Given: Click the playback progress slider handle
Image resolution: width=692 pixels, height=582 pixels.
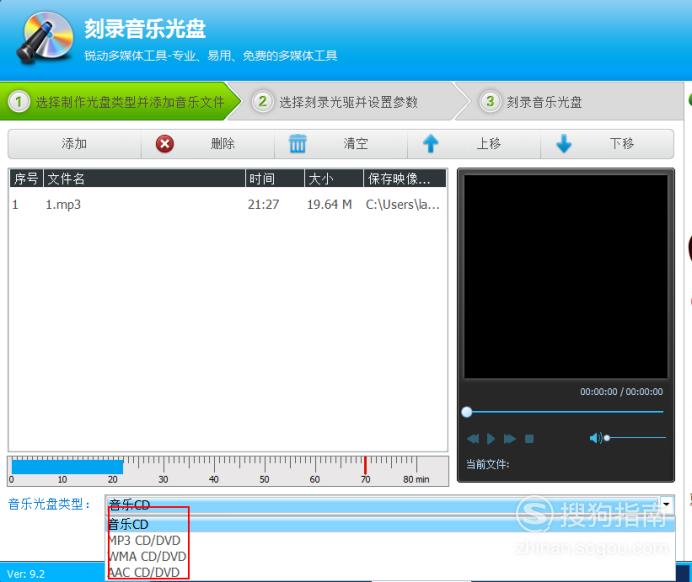Looking at the screenshot, I should tap(466, 412).
